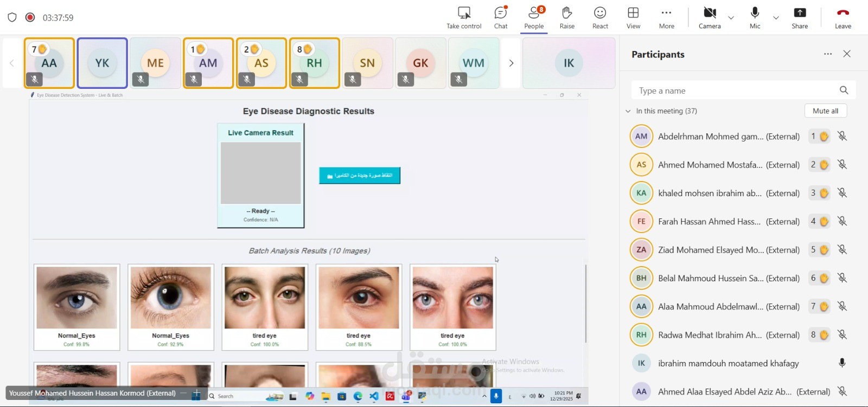Select the AM participant tile
The width and height of the screenshot is (868, 407).
pos(208,63)
